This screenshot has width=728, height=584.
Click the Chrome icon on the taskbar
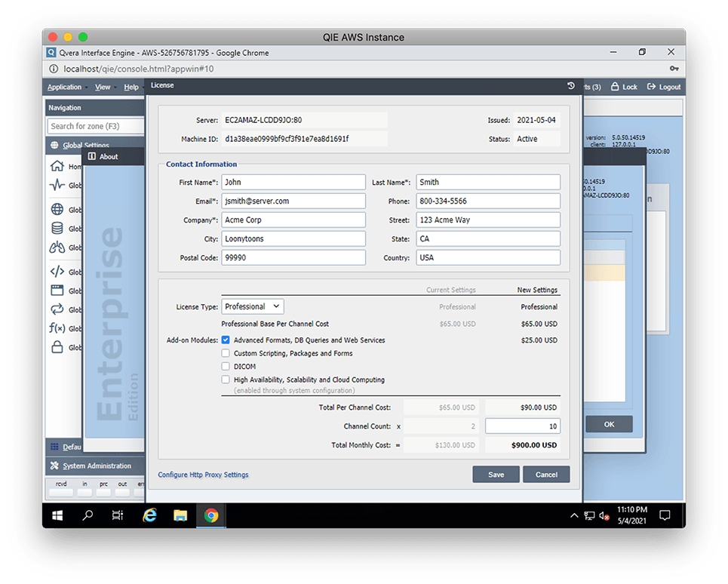[211, 515]
